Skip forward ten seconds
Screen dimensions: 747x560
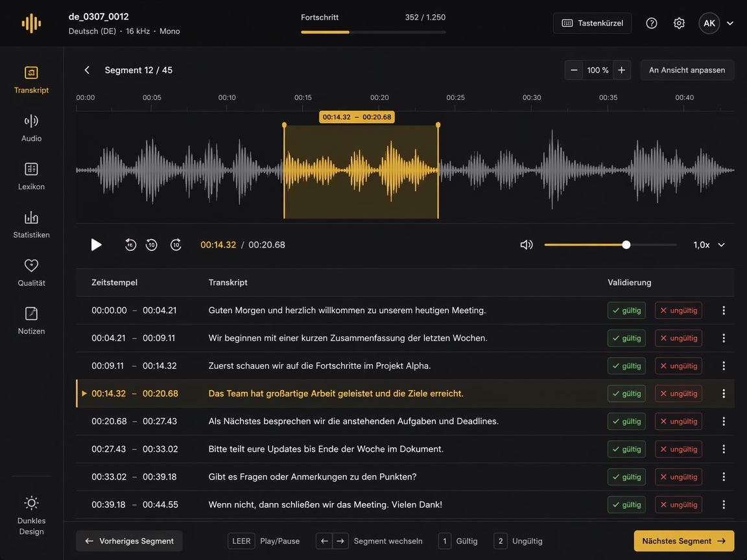coord(176,245)
